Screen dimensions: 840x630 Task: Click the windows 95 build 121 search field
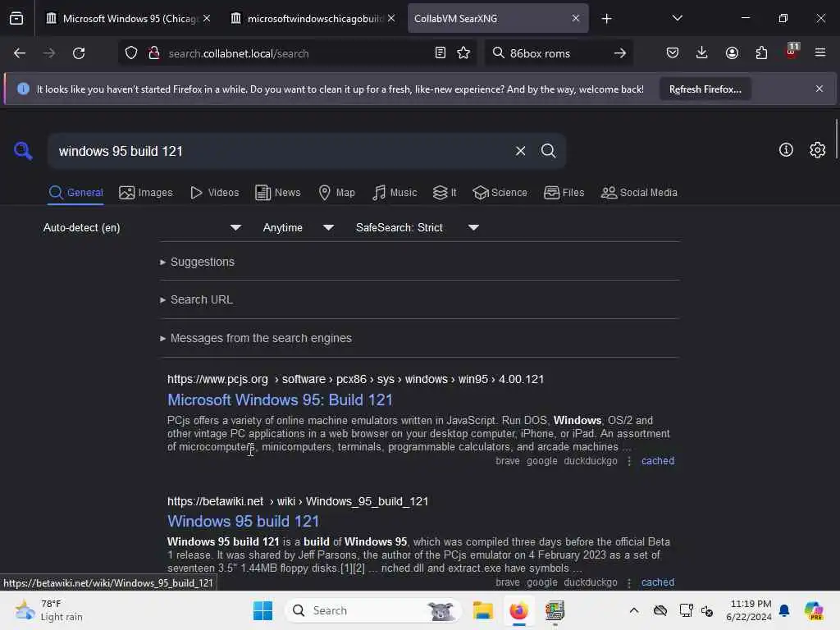[x=281, y=151]
